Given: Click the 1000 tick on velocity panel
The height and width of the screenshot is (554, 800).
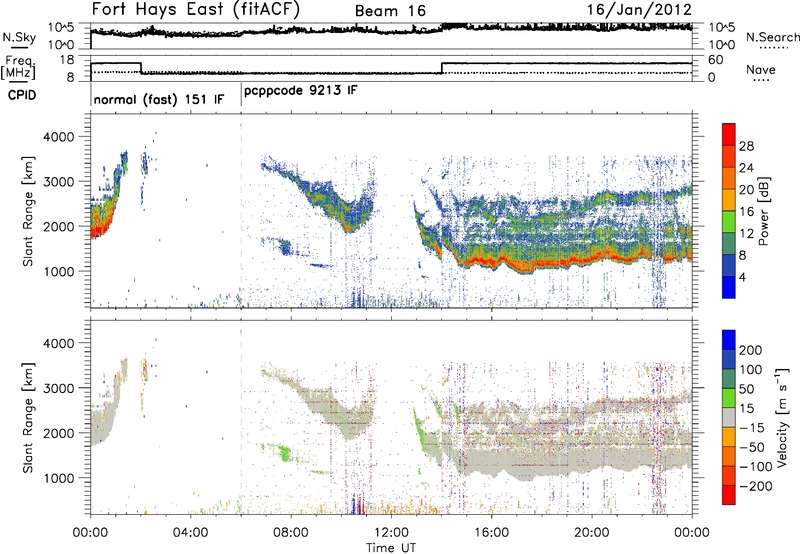Looking at the screenshot, I should click(58, 477).
